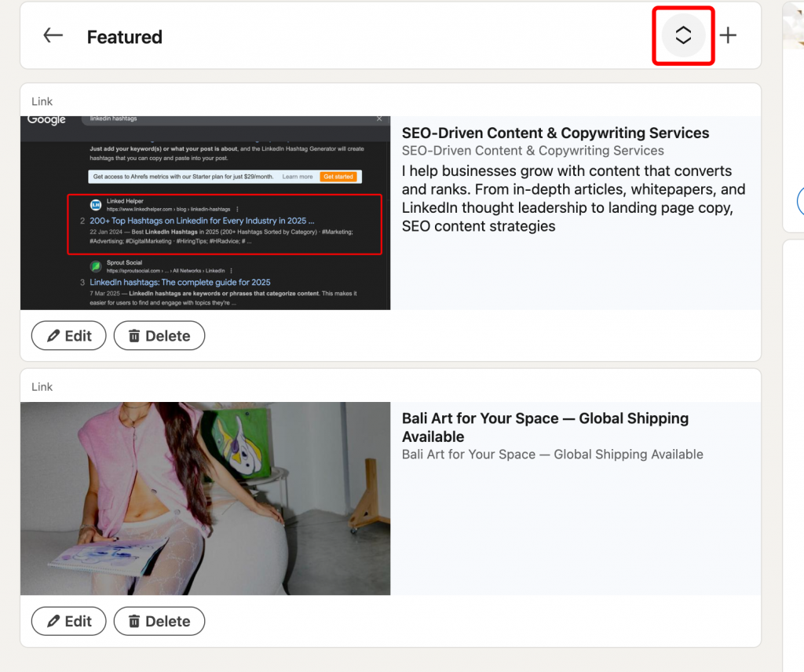The width and height of the screenshot is (804, 672).
Task: Click the pencil icon on the SEO card
Action: pyautogui.click(x=54, y=335)
